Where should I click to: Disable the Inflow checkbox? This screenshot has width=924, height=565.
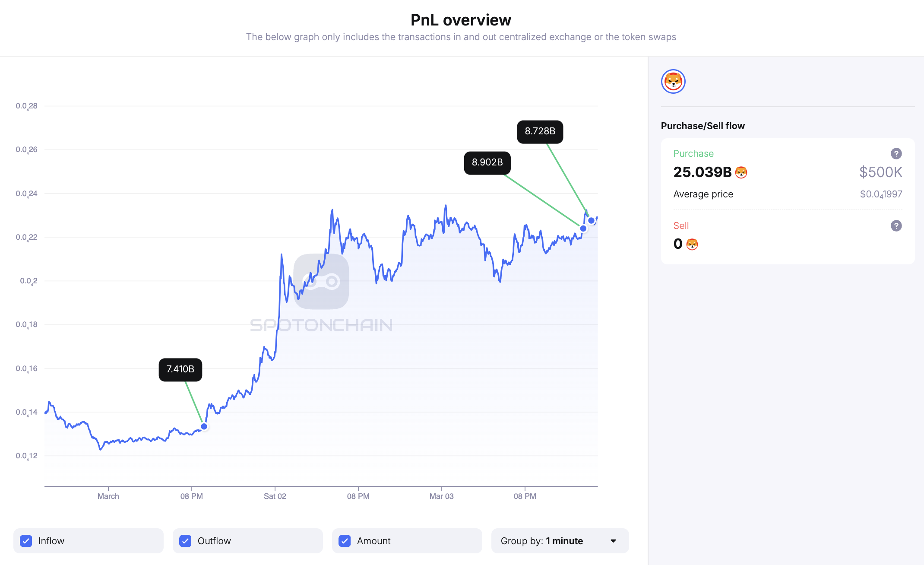[26, 541]
